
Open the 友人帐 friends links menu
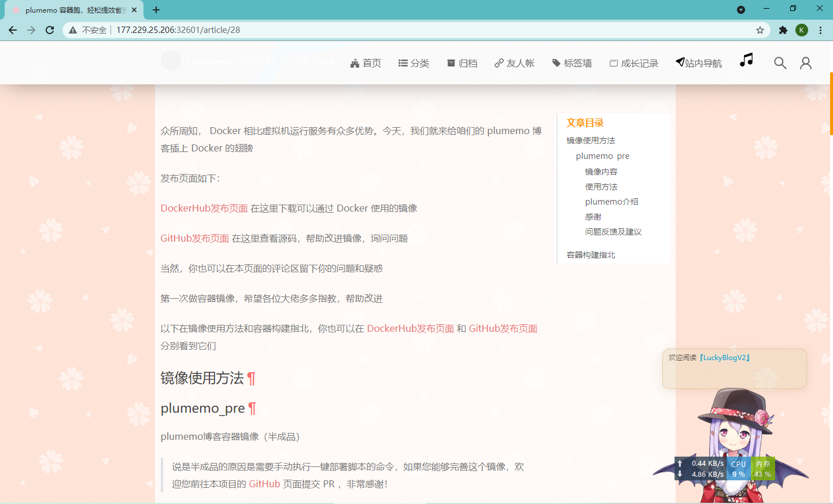tap(514, 63)
